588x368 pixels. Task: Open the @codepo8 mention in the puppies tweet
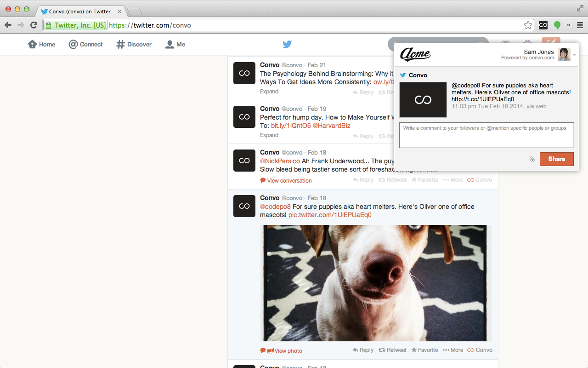coord(275,207)
